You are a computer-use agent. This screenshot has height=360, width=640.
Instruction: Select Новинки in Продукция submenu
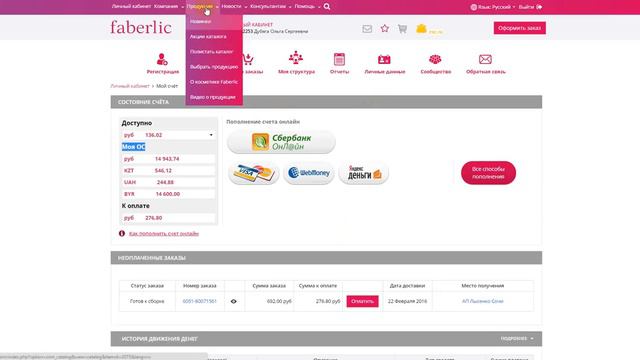coord(214,21)
